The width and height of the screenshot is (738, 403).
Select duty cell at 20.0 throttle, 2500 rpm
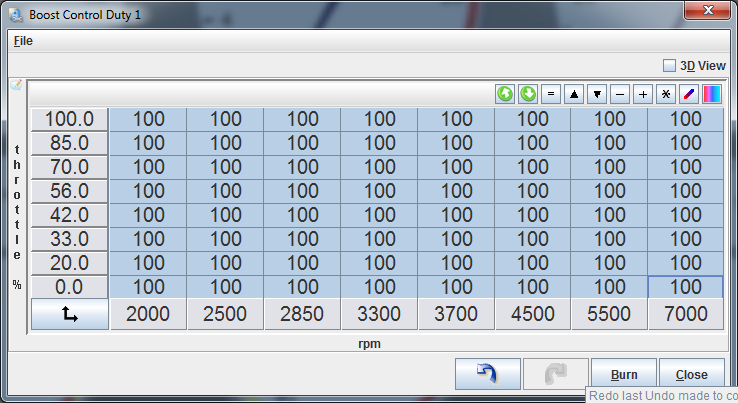point(225,263)
